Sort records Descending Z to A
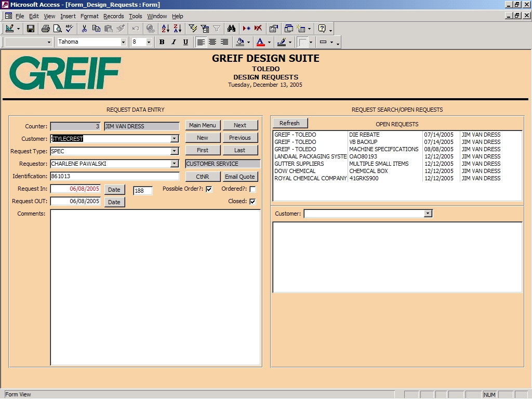The width and height of the screenshot is (532, 399). pyautogui.click(x=178, y=29)
